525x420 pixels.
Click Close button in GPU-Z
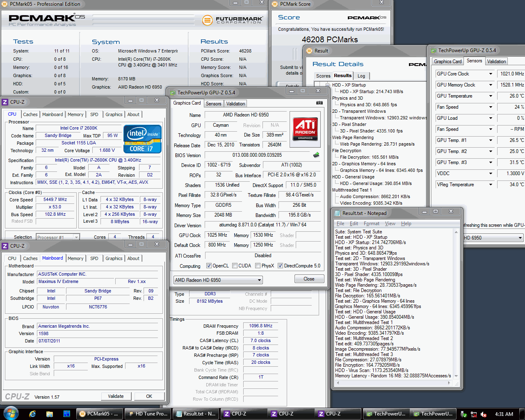tap(309, 279)
